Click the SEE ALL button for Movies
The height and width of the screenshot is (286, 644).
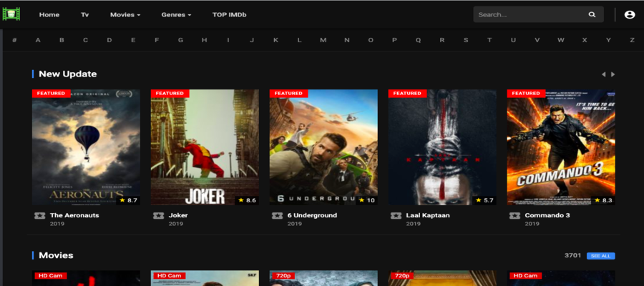(600, 256)
